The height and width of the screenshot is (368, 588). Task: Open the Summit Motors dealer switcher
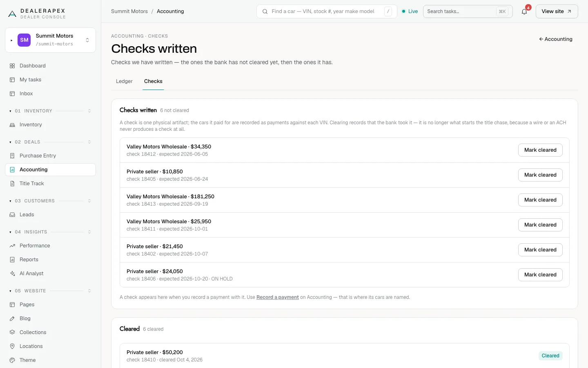(x=50, y=40)
